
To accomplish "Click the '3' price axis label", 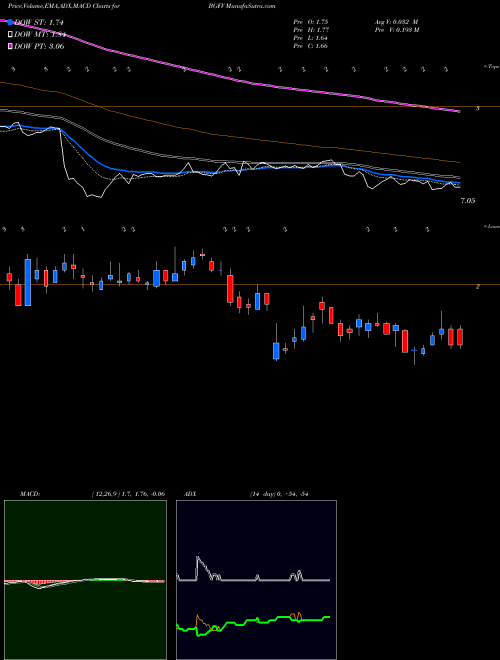I will click(477, 109).
